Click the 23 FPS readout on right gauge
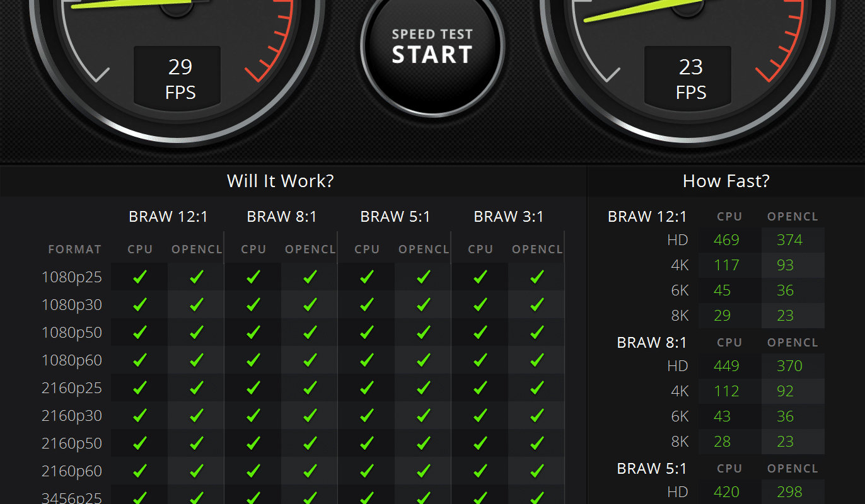 pos(691,78)
